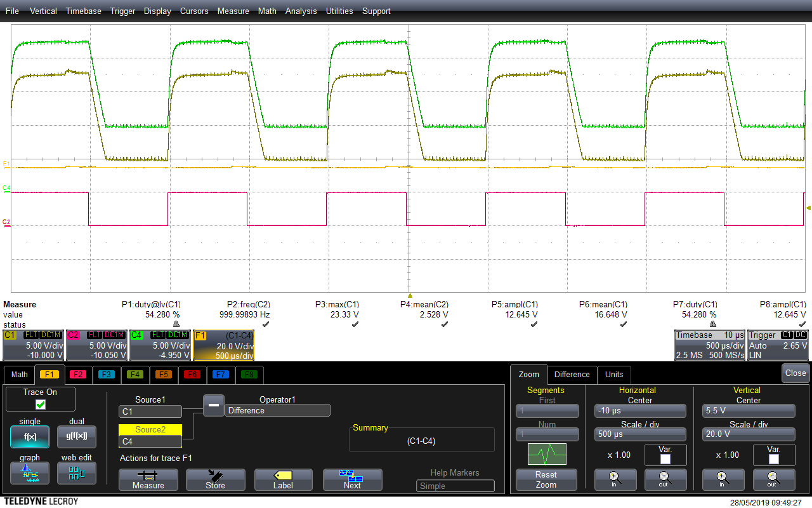Open the Timebase menu
Screen dimensions: 812x508
84,11
